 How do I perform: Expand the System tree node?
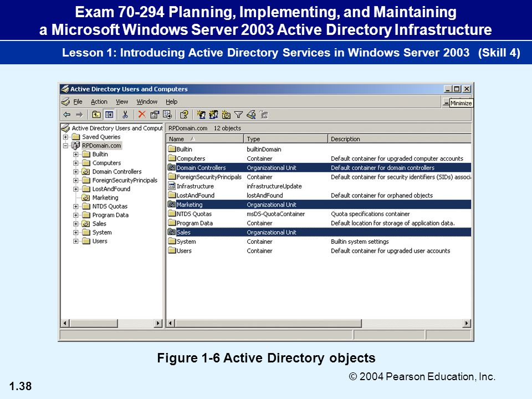76,232
